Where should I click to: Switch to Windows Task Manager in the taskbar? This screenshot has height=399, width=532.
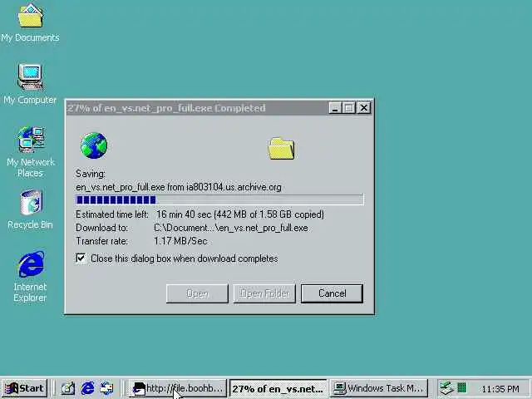click(379, 388)
